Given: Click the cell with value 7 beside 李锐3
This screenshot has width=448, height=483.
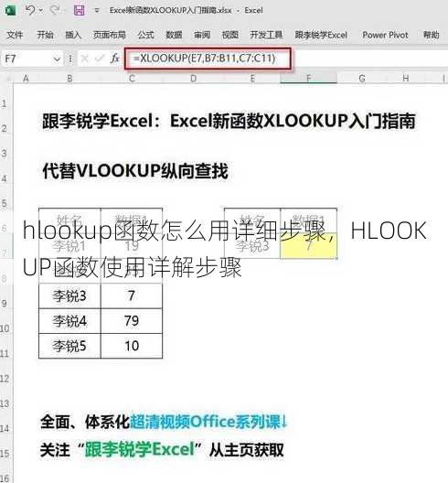Looking at the screenshot, I should (132, 295).
